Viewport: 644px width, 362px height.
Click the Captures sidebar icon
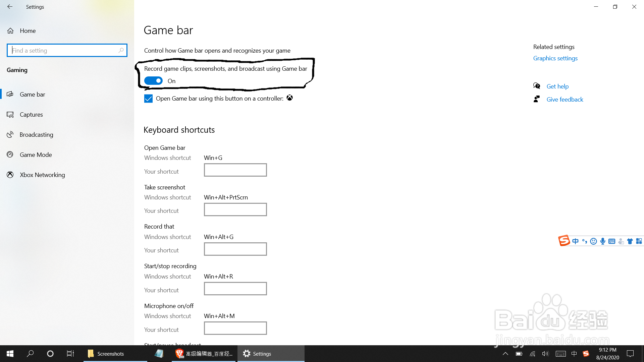[x=10, y=115]
